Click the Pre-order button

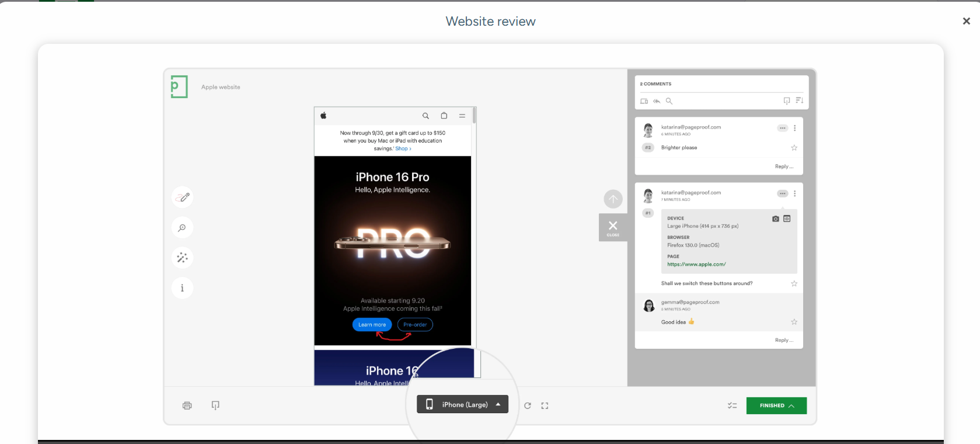click(x=415, y=325)
